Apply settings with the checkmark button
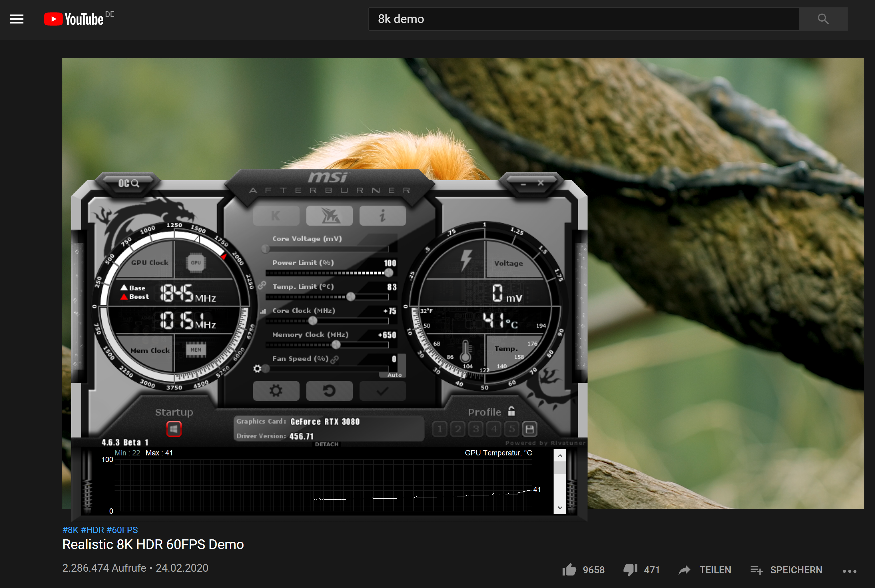The height and width of the screenshot is (588, 875). point(382,391)
